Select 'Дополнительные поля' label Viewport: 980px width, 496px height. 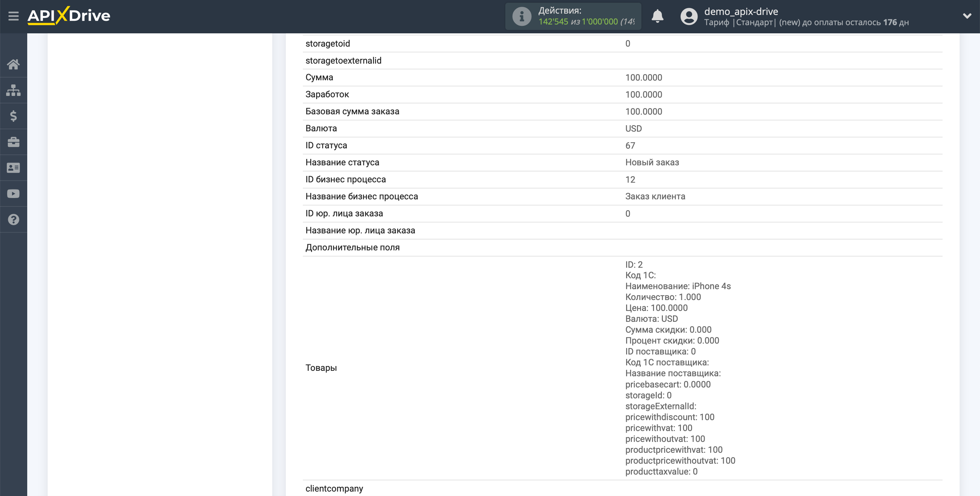(352, 247)
